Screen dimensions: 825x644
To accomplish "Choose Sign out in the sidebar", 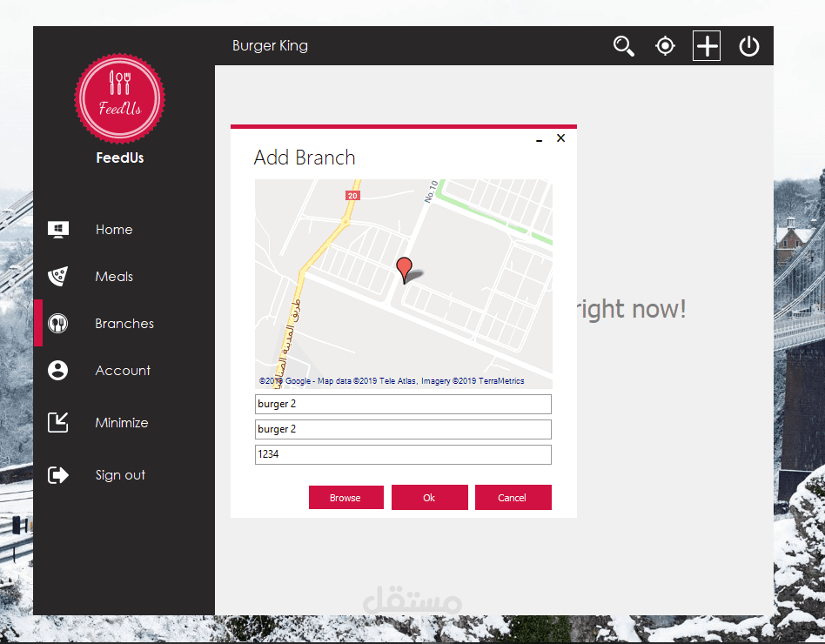I will tap(120, 475).
